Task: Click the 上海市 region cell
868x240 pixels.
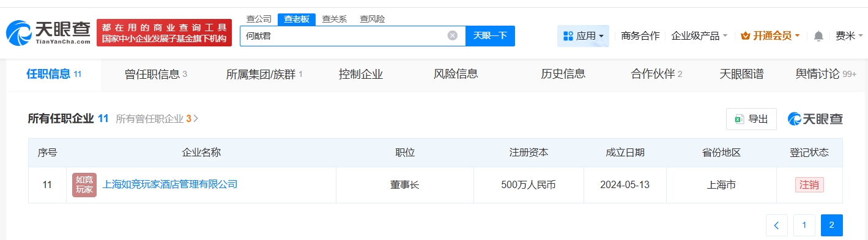Action: pyautogui.click(x=721, y=184)
